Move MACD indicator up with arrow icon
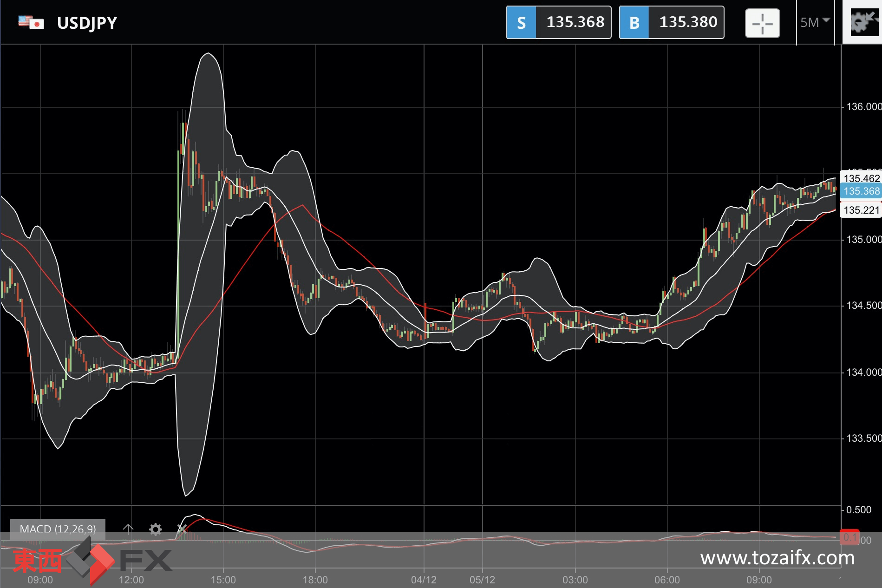The image size is (882, 588). click(128, 529)
